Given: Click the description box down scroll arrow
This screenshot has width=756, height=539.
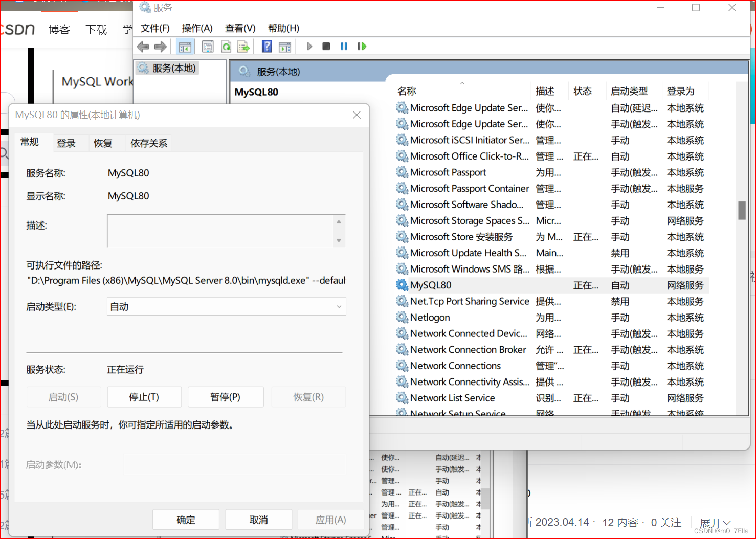Looking at the screenshot, I should (x=339, y=240).
